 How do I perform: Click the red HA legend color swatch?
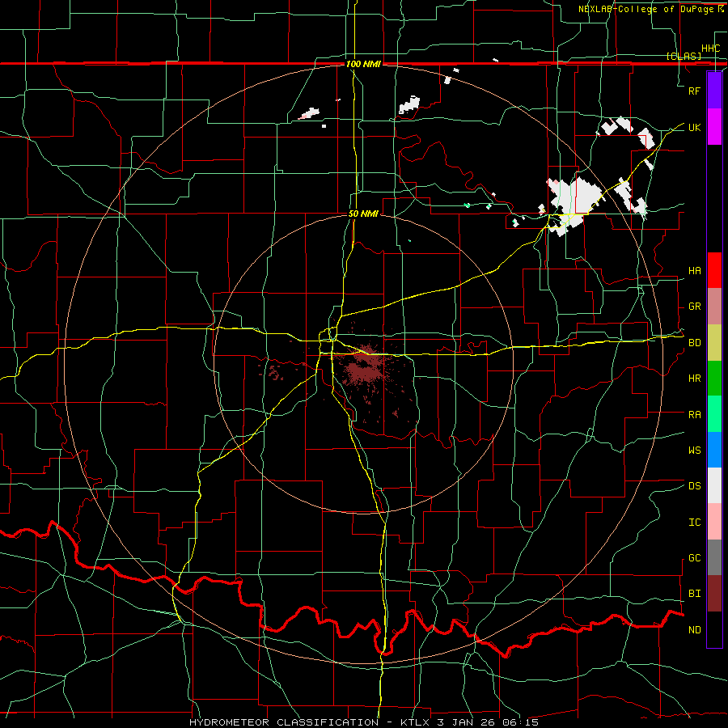[714, 270]
